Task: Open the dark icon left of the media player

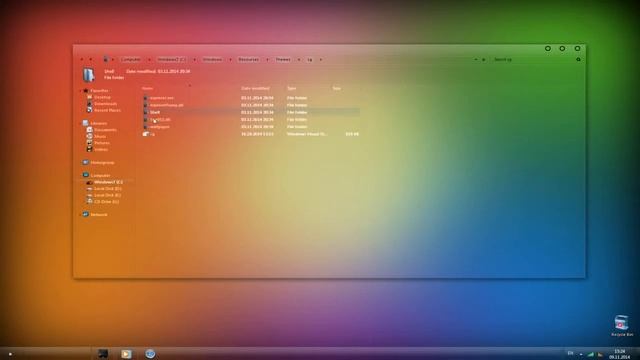Action: coord(103,354)
